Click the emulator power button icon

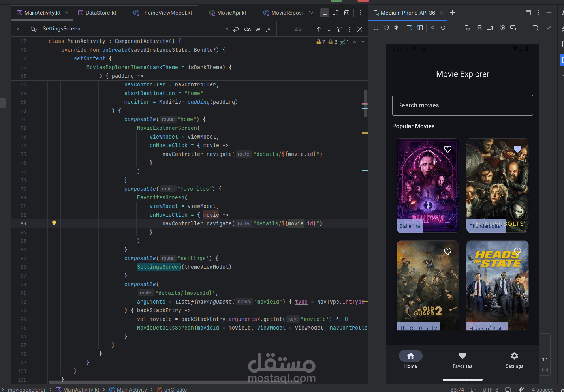pos(376,28)
